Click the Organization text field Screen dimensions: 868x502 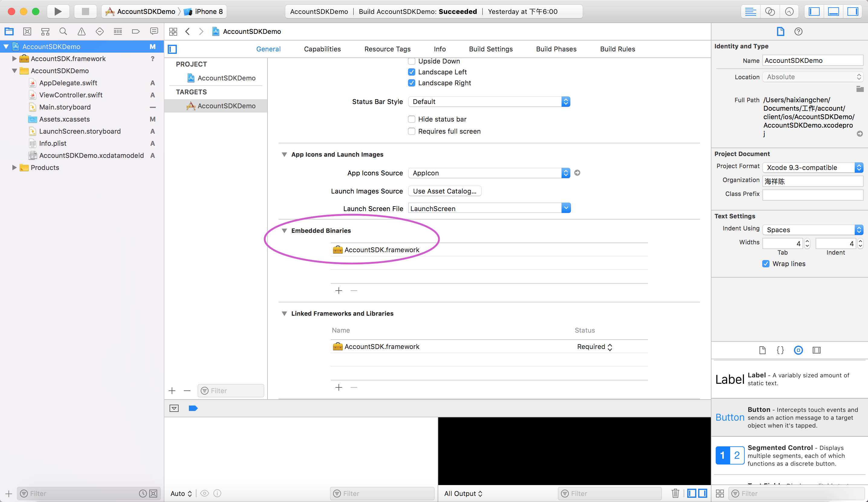tap(813, 181)
